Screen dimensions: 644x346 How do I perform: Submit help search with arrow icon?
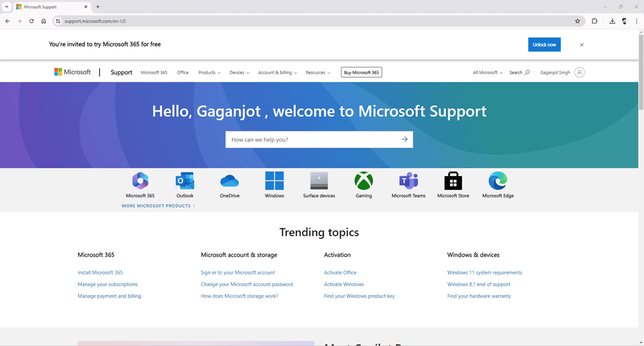tap(404, 139)
